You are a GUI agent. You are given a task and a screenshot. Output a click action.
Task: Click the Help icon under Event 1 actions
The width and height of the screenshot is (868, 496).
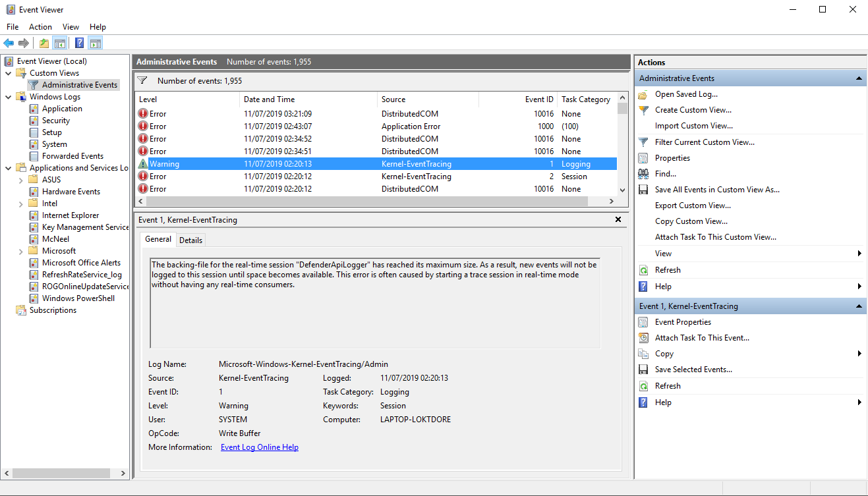point(643,402)
